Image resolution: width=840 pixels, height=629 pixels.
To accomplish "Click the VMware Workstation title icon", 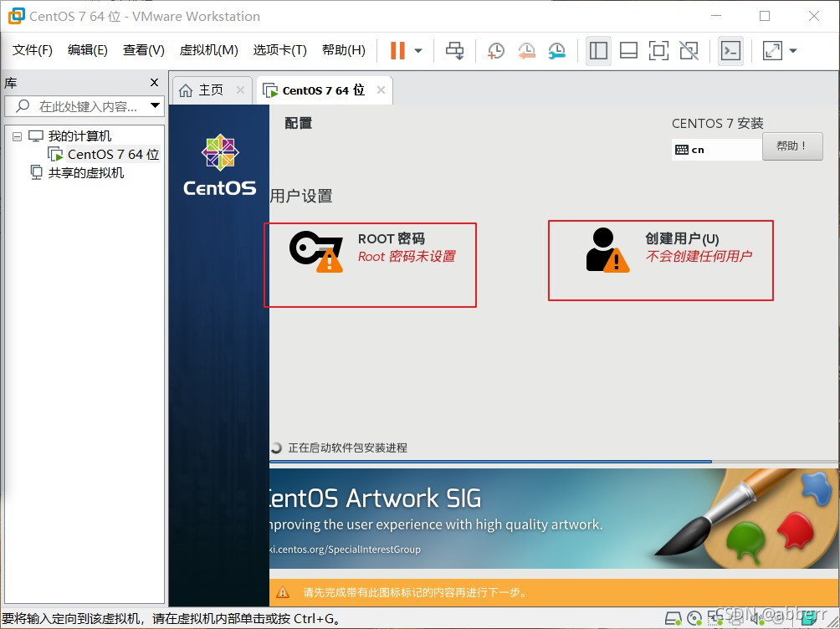I will click(16, 16).
